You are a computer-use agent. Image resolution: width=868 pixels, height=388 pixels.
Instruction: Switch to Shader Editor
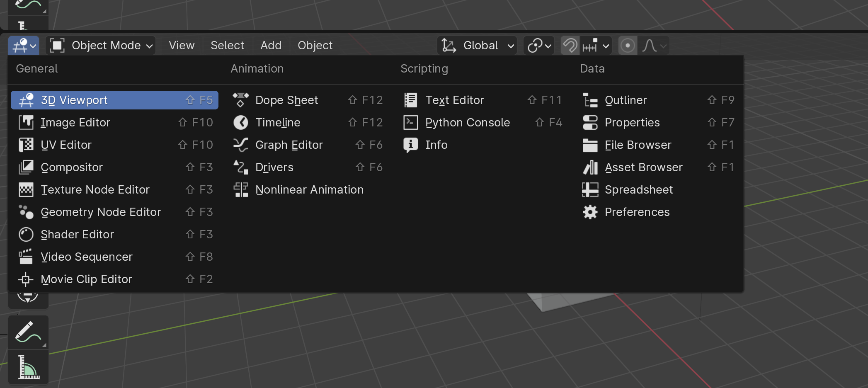(x=114, y=234)
